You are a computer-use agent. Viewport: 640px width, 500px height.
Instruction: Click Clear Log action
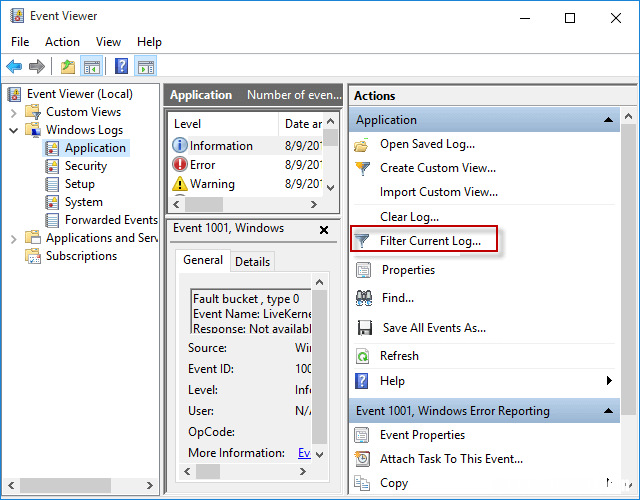(409, 217)
